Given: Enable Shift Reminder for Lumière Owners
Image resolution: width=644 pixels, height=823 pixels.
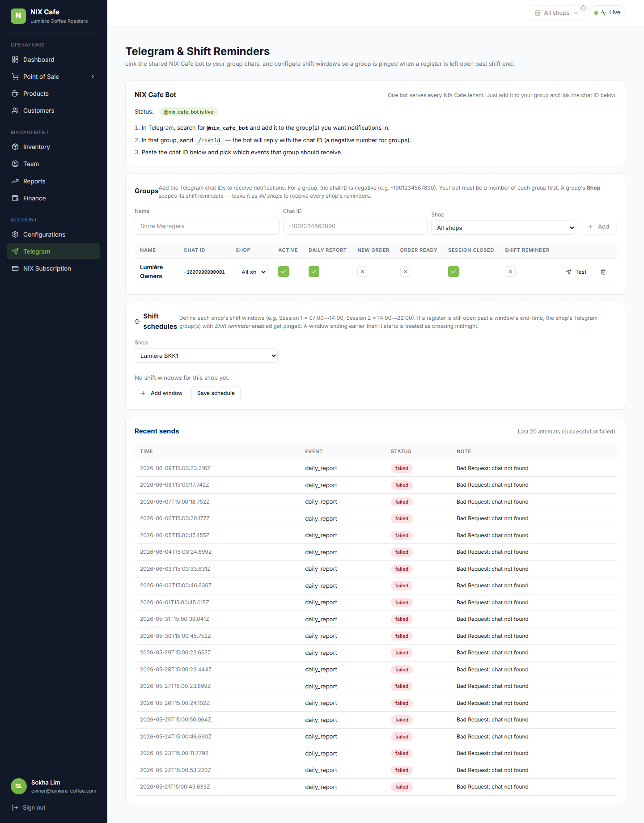Looking at the screenshot, I should [510, 272].
